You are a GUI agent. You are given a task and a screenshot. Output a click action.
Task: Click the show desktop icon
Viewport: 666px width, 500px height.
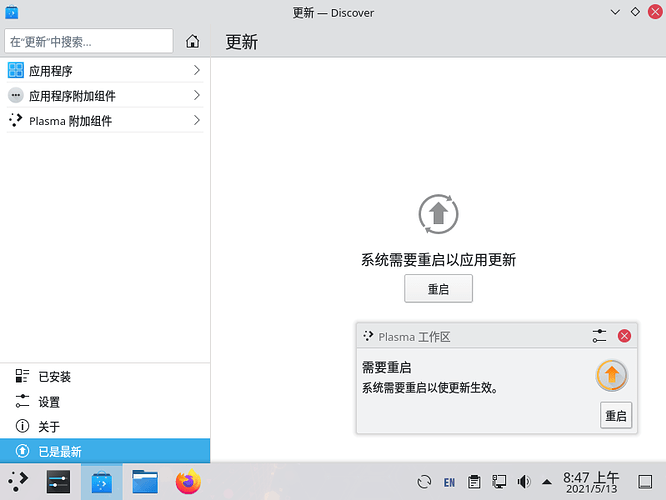(x=645, y=482)
